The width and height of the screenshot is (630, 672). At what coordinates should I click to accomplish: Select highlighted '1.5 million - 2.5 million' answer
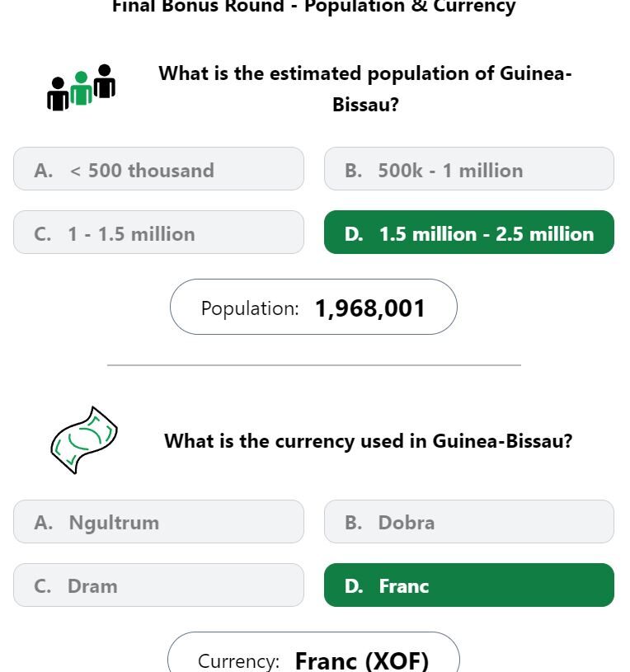coord(468,233)
